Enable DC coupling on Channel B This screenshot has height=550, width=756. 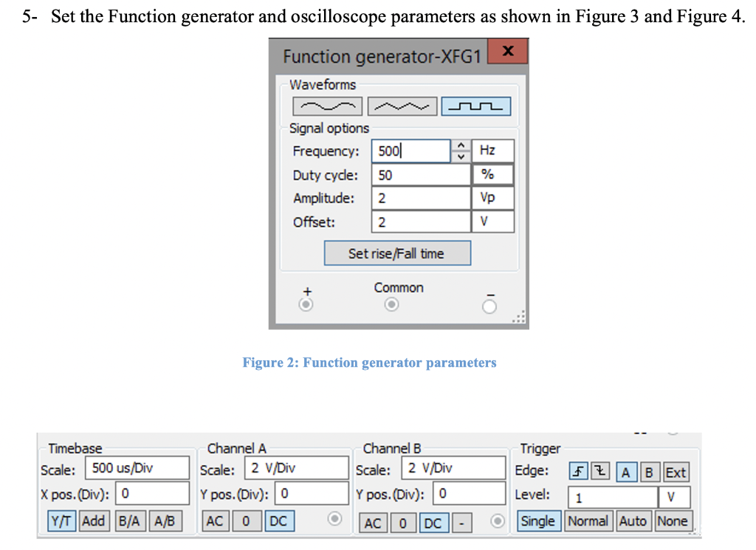(433, 523)
